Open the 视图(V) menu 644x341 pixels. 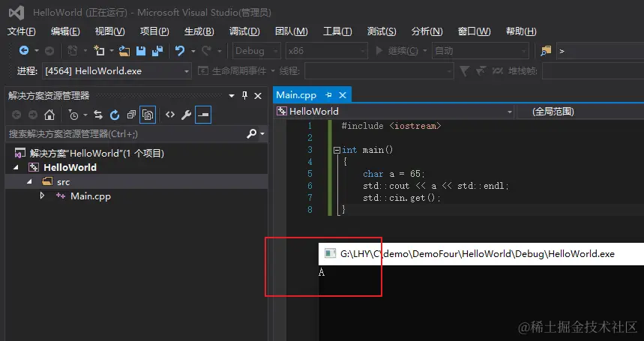109,31
